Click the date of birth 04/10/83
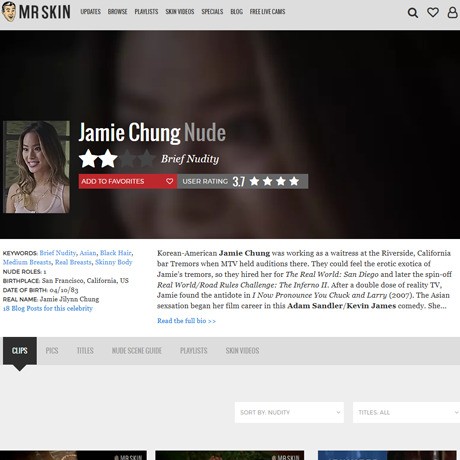The image size is (460, 460). click(x=64, y=290)
